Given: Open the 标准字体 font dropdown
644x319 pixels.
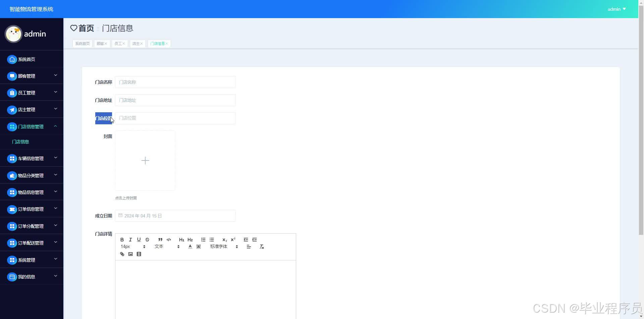Looking at the screenshot, I should 224,247.
